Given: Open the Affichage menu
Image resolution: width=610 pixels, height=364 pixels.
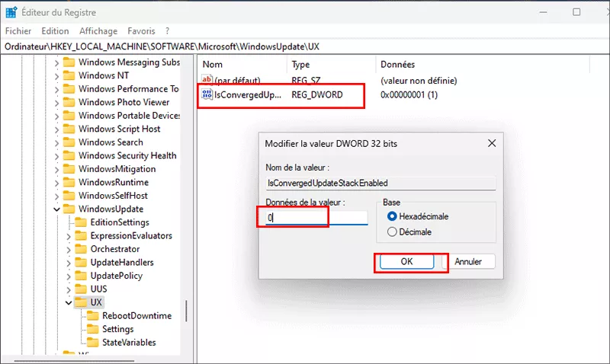Looking at the screenshot, I should 98,31.
